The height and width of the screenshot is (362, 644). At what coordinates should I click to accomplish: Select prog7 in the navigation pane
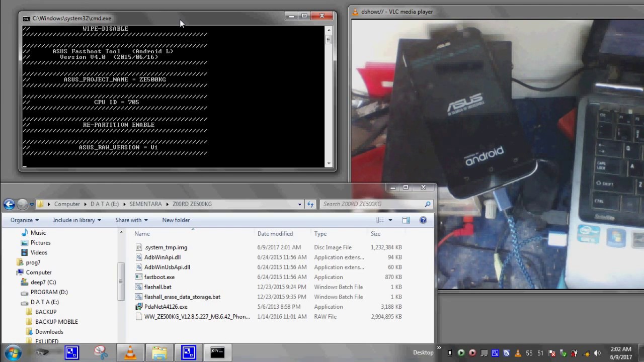click(33, 262)
